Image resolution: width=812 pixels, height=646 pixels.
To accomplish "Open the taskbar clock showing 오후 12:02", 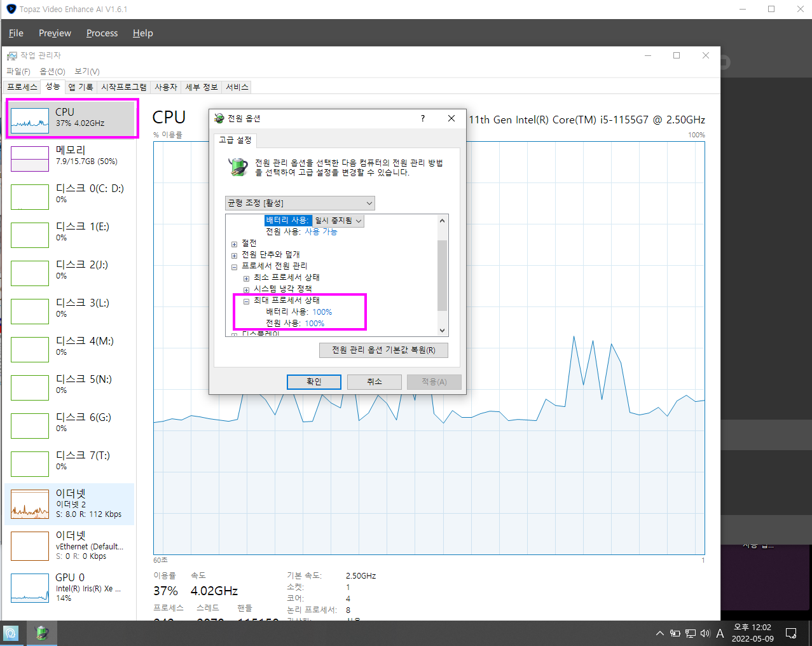I will [x=753, y=633].
